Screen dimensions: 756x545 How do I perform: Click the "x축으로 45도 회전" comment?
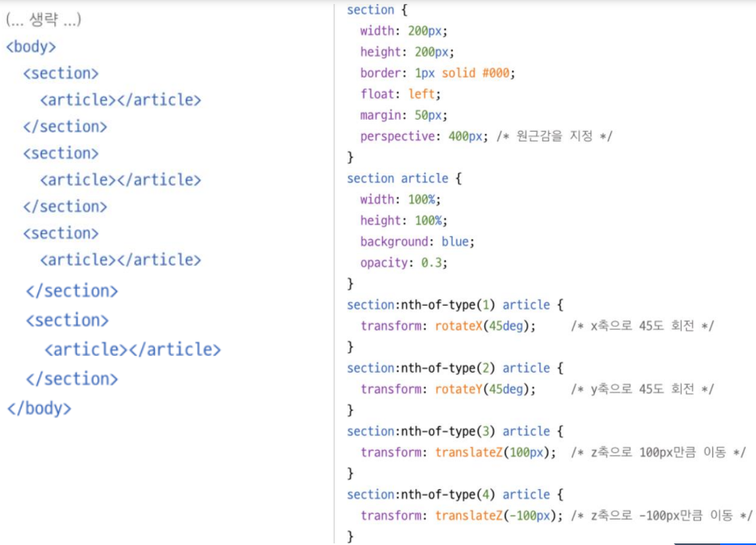click(x=642, y=326)
